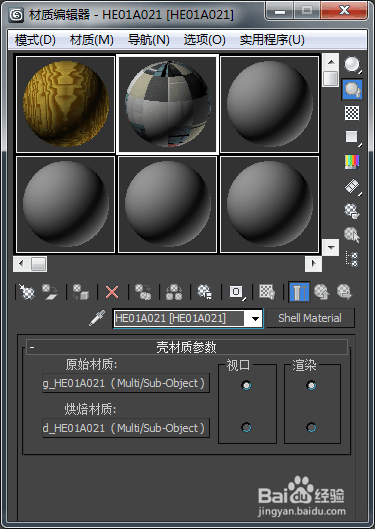Viewport: 375px width, 529px height.
Task: Click Assign Material to Selection icon
Action: pyautogui.click(x=81, y=292)
